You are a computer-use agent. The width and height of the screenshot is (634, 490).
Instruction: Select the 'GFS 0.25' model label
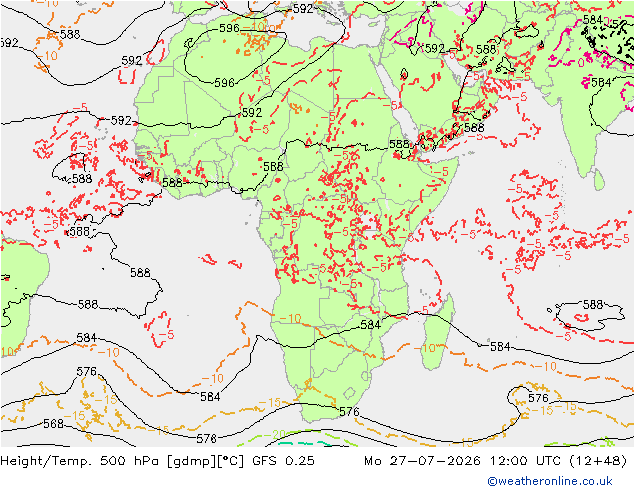283,461
